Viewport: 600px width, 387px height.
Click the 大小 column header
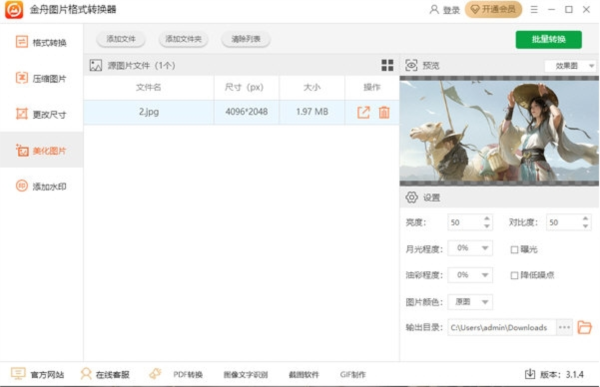pos(312,87)
